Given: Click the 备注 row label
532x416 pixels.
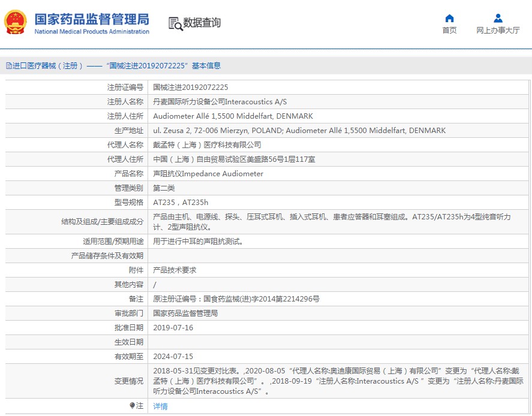Looking at the screenshot, I should tap(136, 299).
